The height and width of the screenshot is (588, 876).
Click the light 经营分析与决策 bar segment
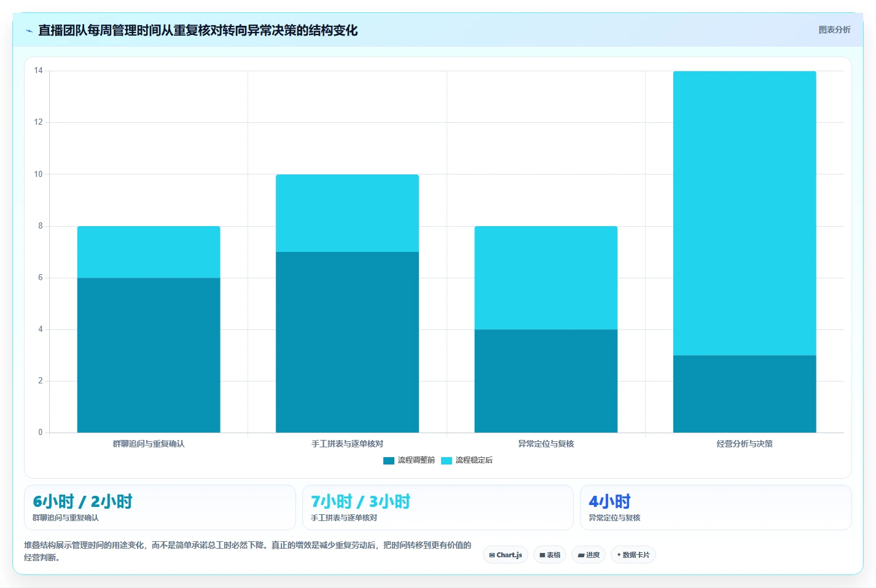tap(745, 213)
